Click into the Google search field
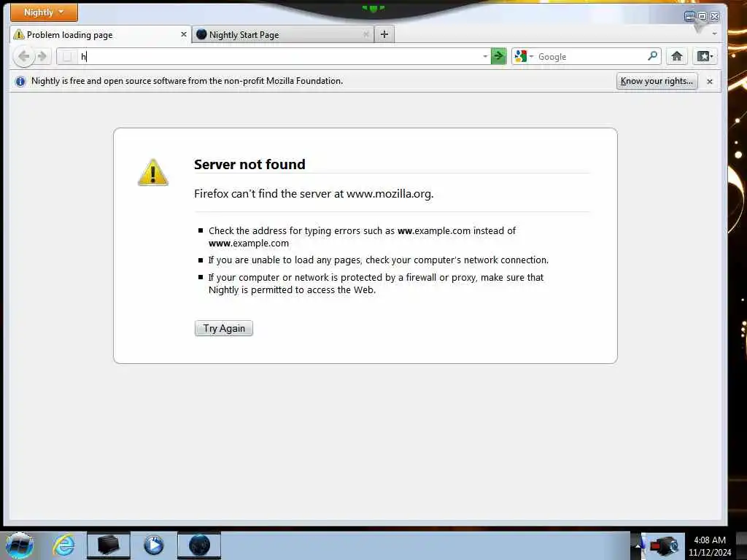The height and width of the screenshot is (560, 747). [590, 56]
